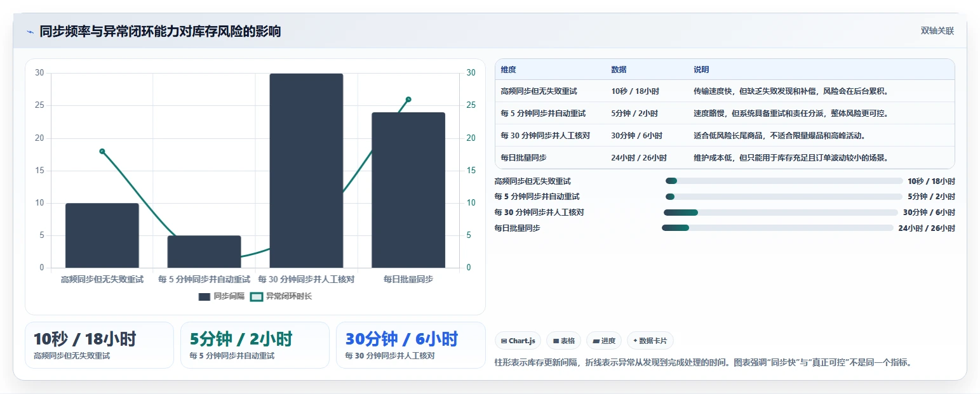Click the 进度 chip icon
The width and height of the screenshot is (980, 394).
click(x=596, y=341)
